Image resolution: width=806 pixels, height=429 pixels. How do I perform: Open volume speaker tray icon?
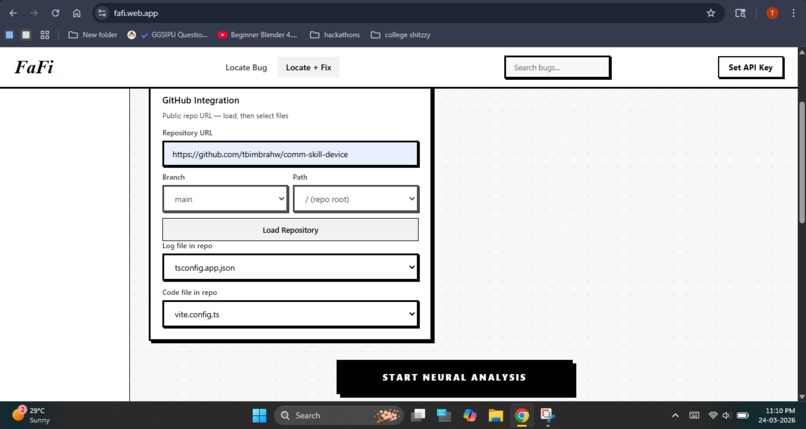726,415
